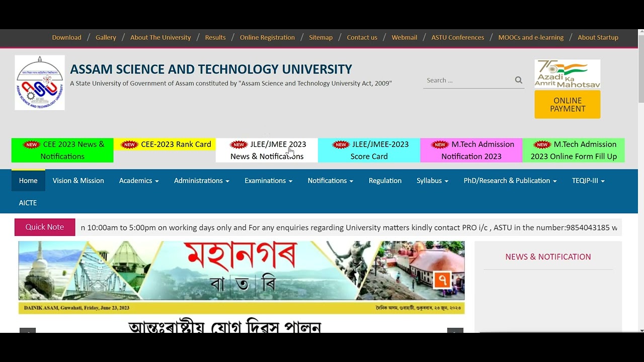Screen dimensions: 644x362
Task: Click NEW badge on M.Tech Admission Notification
Action: (440, 145)
